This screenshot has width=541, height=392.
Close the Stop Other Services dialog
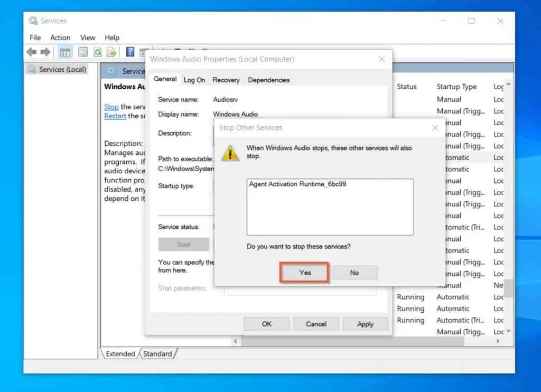(435, 128)
